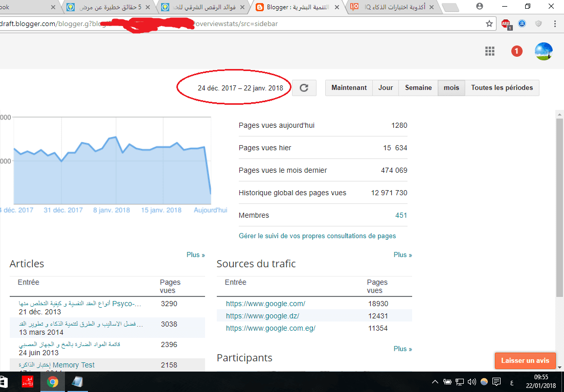Screen dimensions: 564x392
Task: Open the Psyco article link
Action: (x=80, y=304)
